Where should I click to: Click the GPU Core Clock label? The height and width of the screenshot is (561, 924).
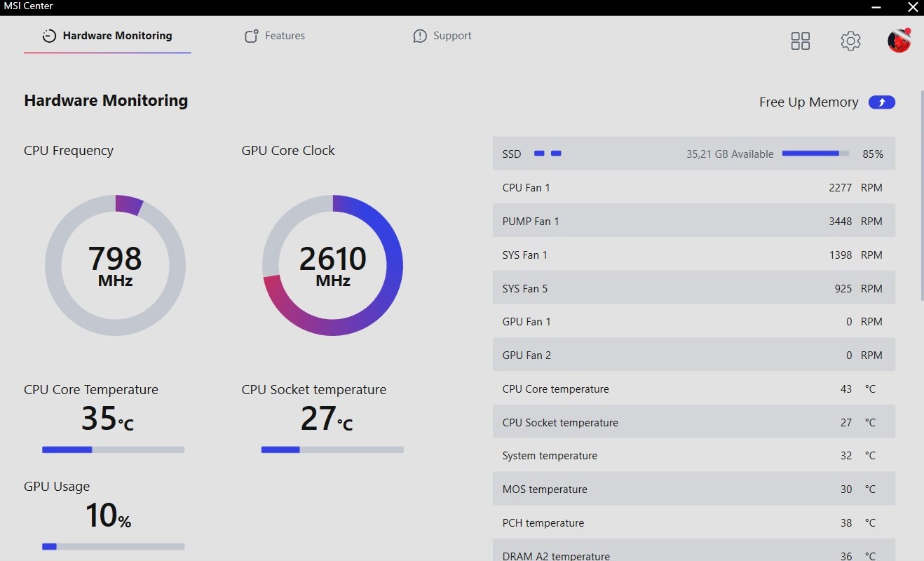(288, 151)
